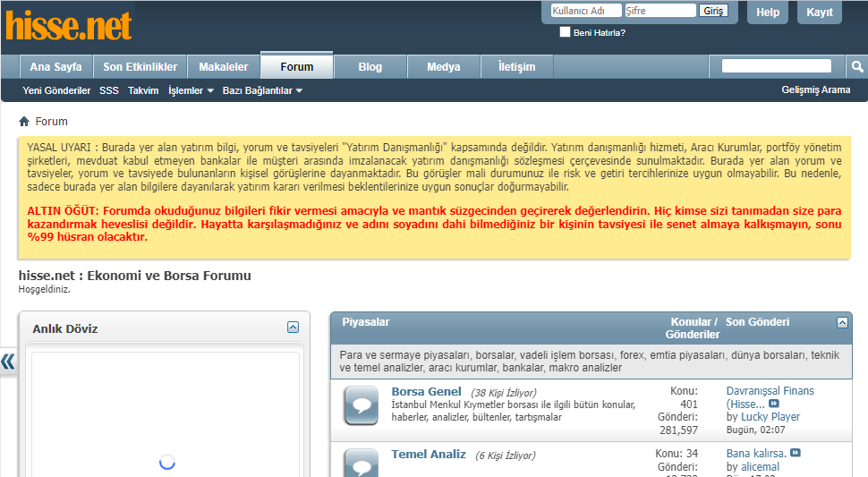This screenshot has height=477, width=868.
Task: Focus the site search box
Action: [777, 66]
